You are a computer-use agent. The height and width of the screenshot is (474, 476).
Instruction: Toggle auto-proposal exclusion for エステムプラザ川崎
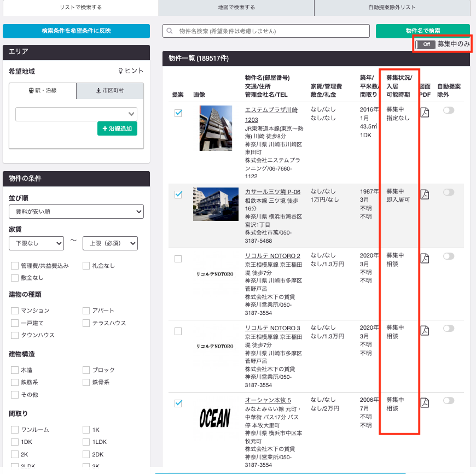point(449,110)
